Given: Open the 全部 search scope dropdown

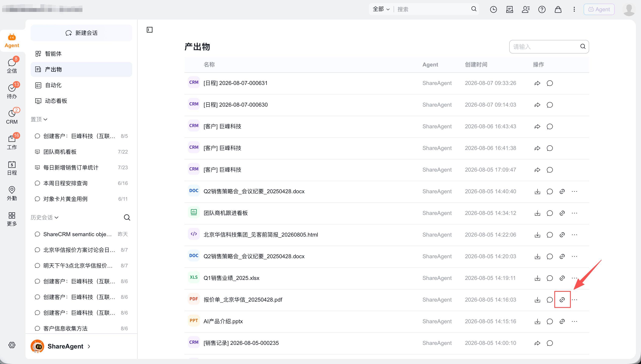Looking at the screenshot, I should [x=381, y=9].
